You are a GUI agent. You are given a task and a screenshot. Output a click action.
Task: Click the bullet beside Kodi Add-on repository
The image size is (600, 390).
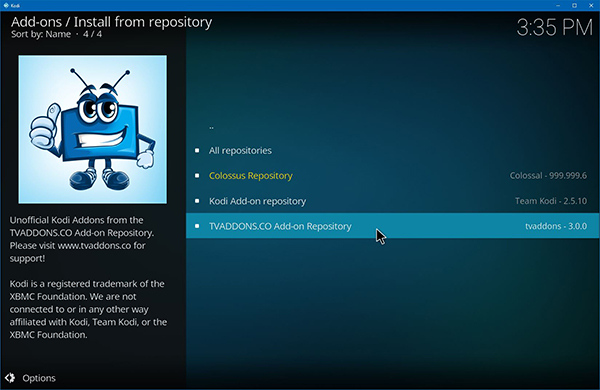tap(197, 201)
